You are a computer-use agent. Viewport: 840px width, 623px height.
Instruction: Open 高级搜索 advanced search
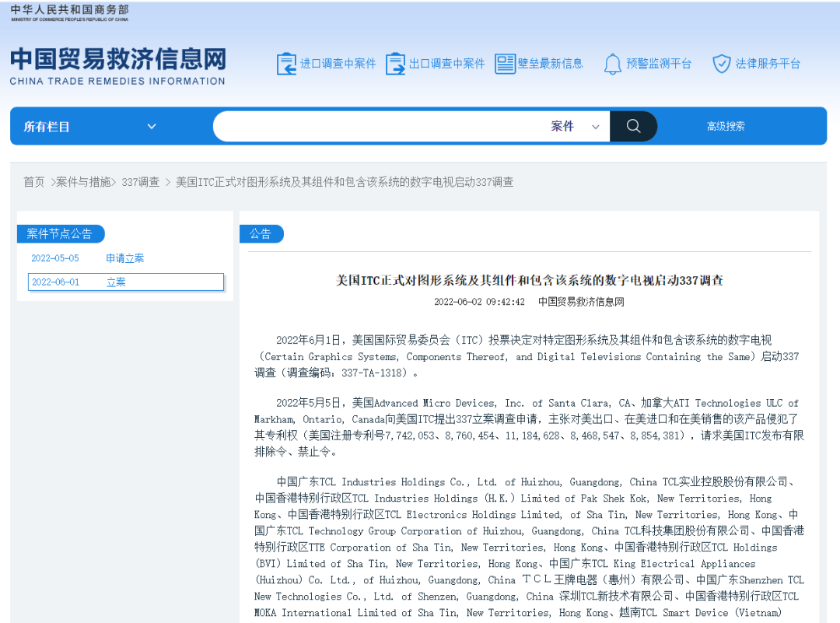(726, 127)
